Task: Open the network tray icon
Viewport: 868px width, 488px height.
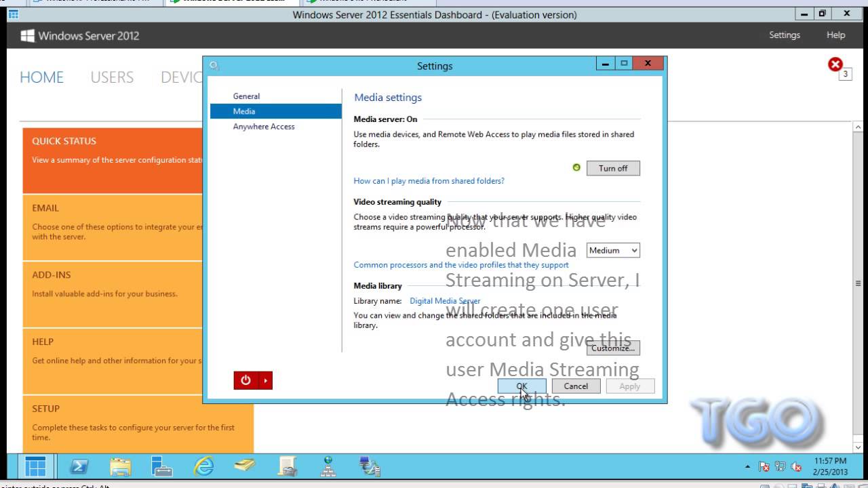Action: (x=781, y=467)
